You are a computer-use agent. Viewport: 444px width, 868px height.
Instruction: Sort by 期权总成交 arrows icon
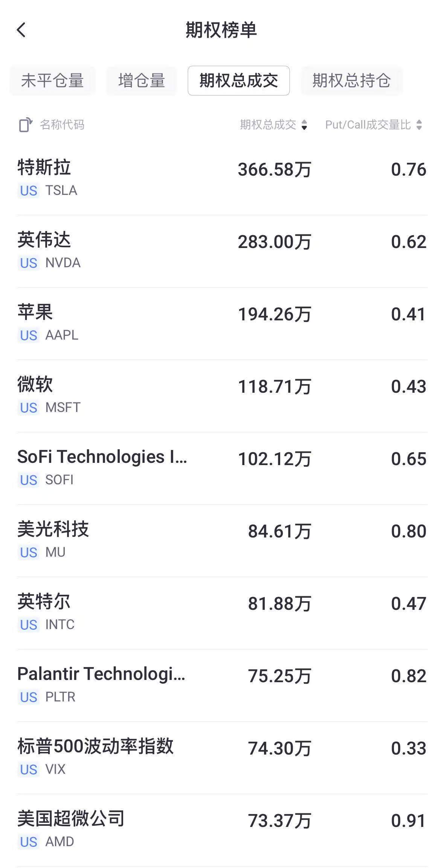pos(304,125)
